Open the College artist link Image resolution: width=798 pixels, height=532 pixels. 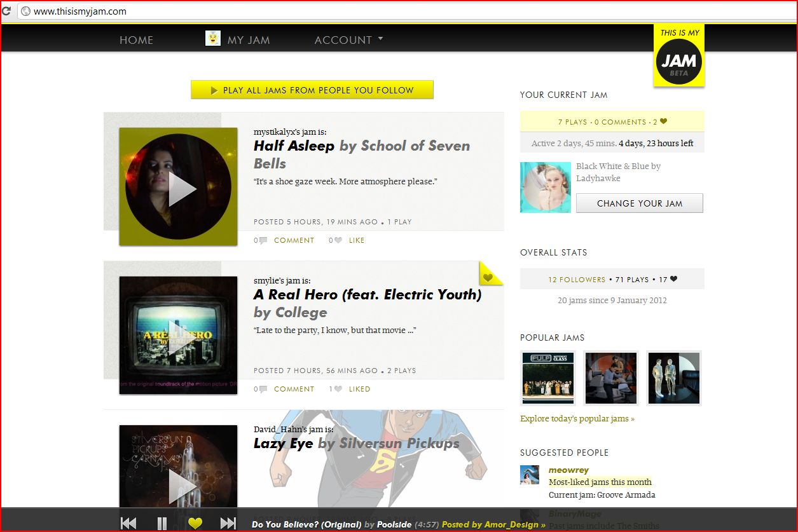tap(301, 313)
